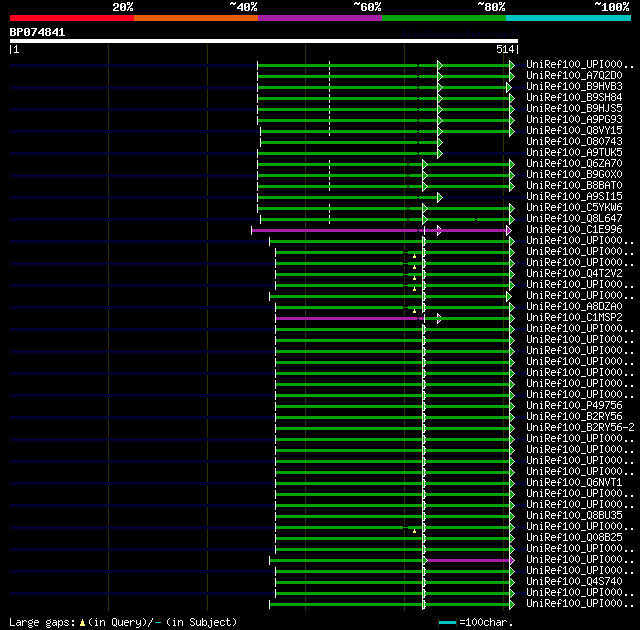Screen dimensions: 640x630
Task: Click the end arrowhead of the A9TUK5 alignment
Action: coord(440,153)
